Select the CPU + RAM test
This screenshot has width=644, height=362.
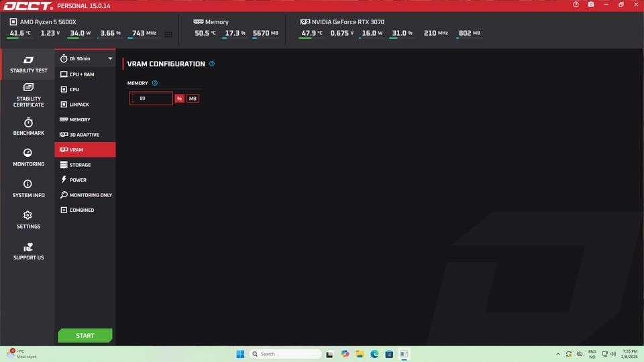click(x=85, y=74)
